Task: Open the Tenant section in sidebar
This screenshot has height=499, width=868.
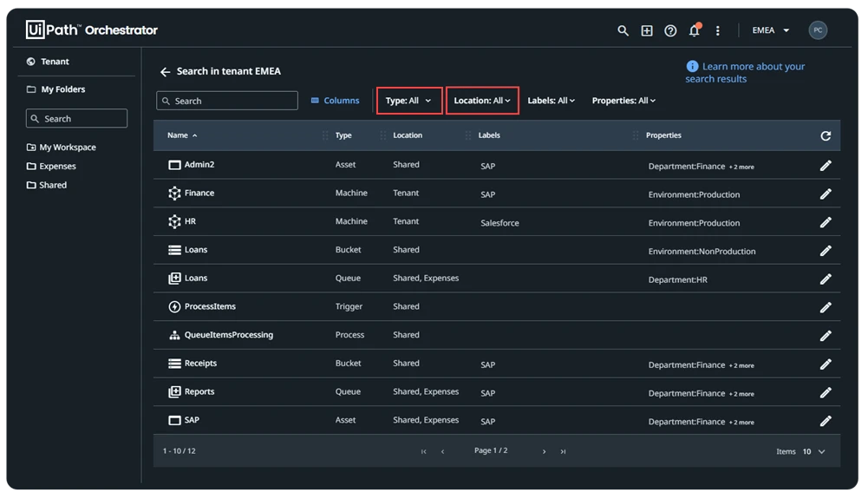Action: [x=49, y=62]
